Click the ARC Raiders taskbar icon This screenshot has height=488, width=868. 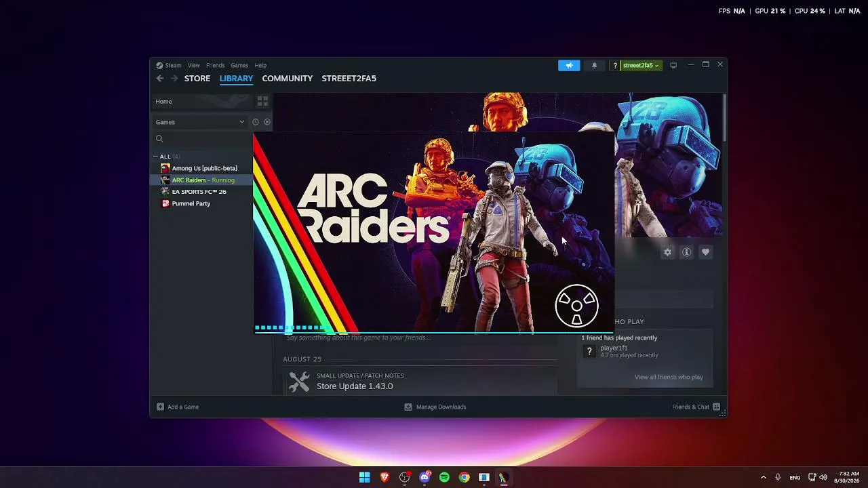pyautogui.click(x=503, y=477)
